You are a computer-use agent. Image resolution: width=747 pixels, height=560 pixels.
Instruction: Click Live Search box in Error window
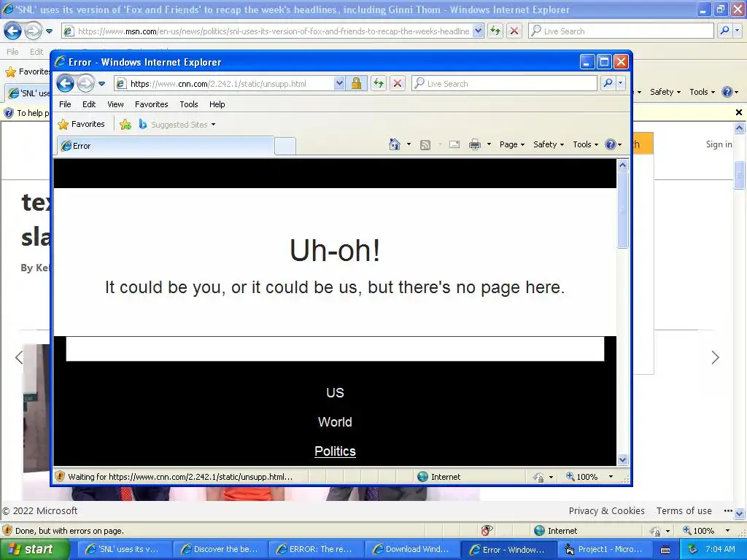[504, 84]
